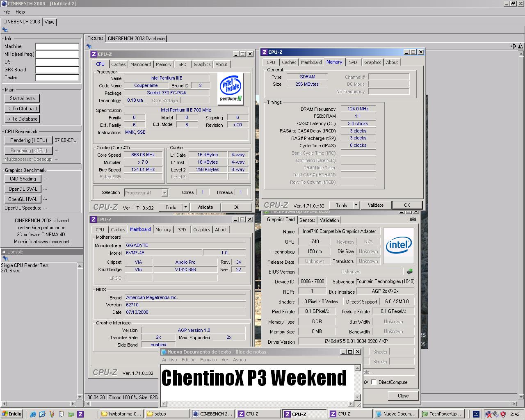525x420 pixels.
Task: Click the MHz (real freq.) input field
Action: (57, 54)
